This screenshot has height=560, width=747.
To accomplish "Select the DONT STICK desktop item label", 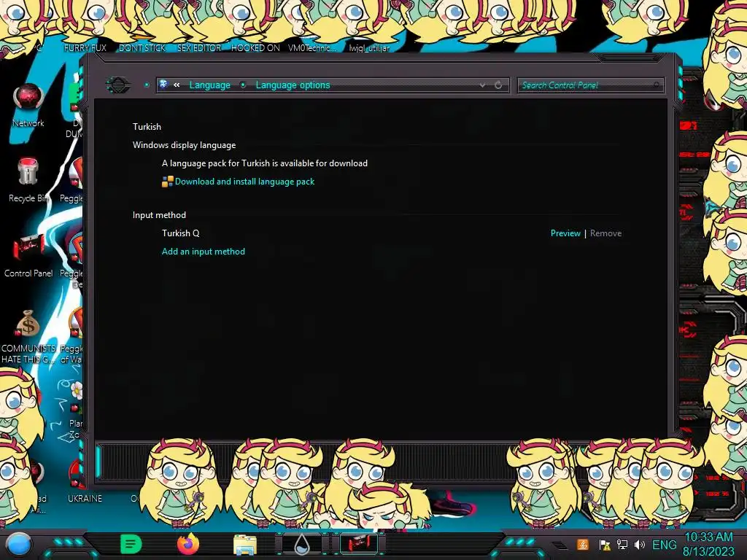I will point(142,48).
